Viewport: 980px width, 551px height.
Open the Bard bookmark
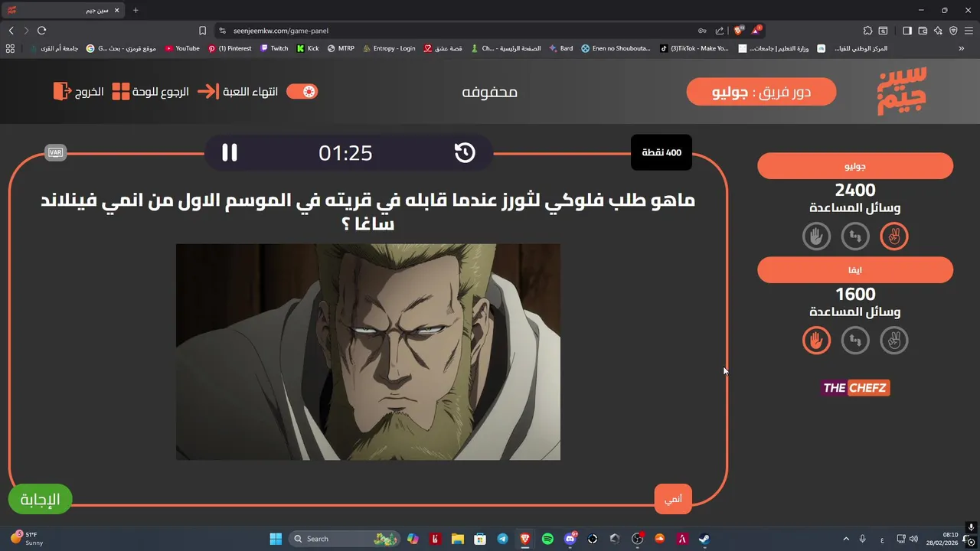561,48
